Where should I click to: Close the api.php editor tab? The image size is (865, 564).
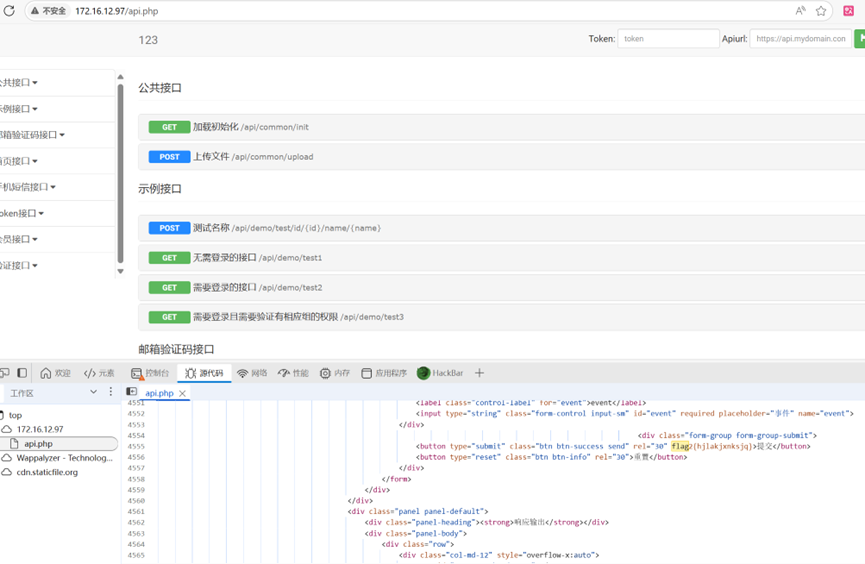182,393
